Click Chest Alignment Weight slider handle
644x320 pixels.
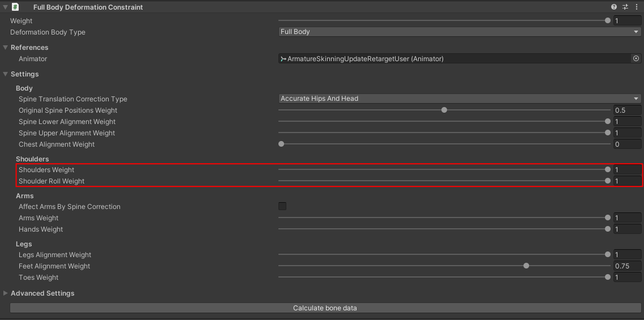(281, 144)
